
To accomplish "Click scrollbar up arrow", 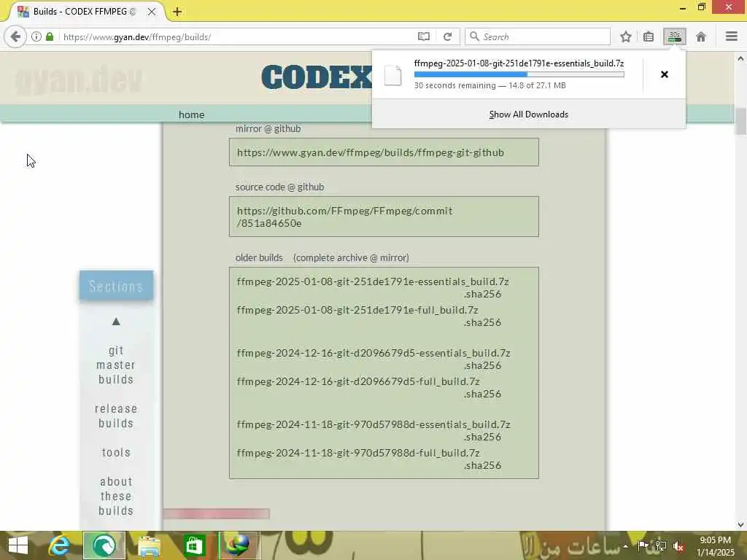I will [x=740, y=58].
